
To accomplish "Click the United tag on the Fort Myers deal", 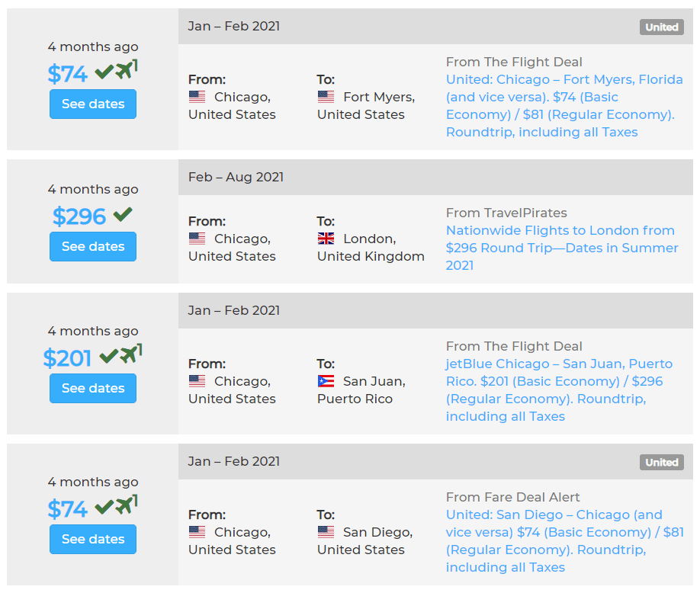I will click(661, 27).
